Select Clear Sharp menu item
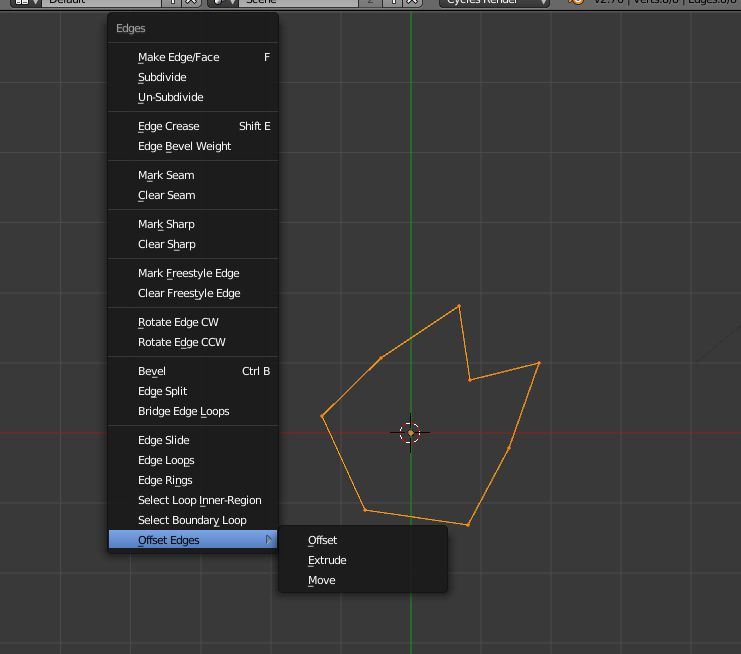Screen dimensions: 741x654 point(193,244)
